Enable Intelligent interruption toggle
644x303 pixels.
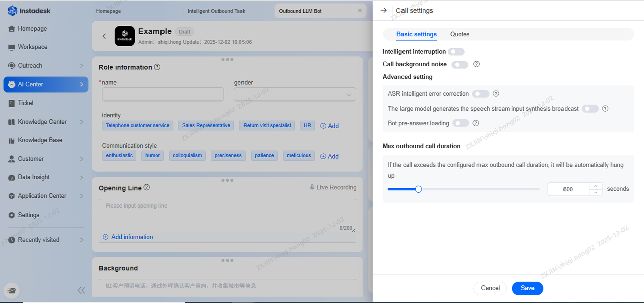point(456,52)
